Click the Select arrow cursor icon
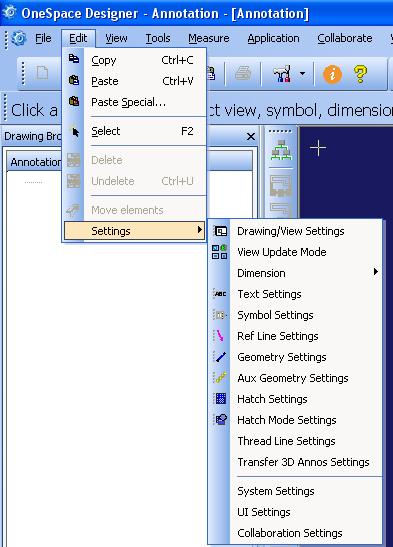This screenshot has width=393, height=547. click(75, 132)
